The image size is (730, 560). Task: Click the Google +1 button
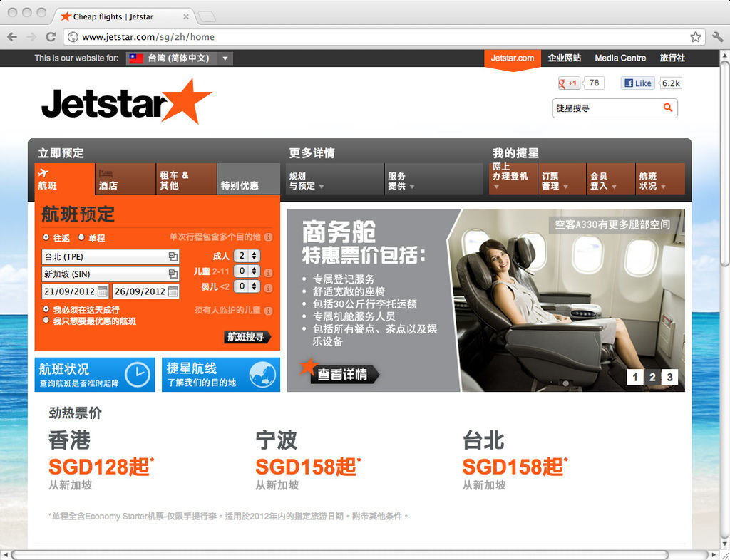click(x=568, y=83)
